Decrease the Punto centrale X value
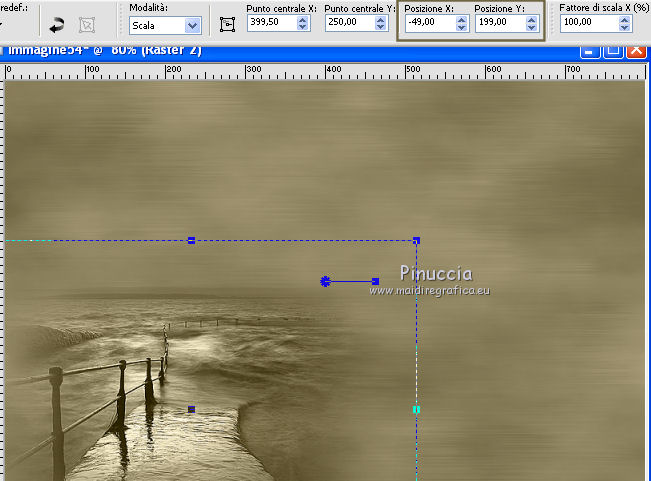651x481 pixels. click(303, 27)
